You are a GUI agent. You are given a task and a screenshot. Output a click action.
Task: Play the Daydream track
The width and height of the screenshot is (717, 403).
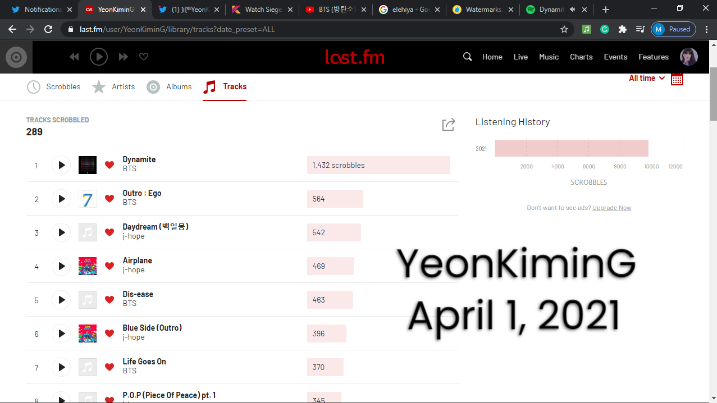(61, 232)
